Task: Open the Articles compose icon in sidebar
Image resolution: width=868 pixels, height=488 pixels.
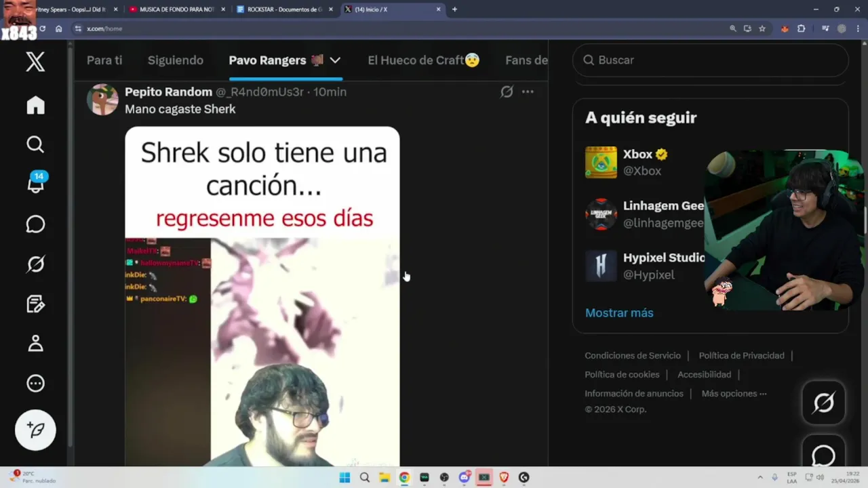Action: [35, 304]
